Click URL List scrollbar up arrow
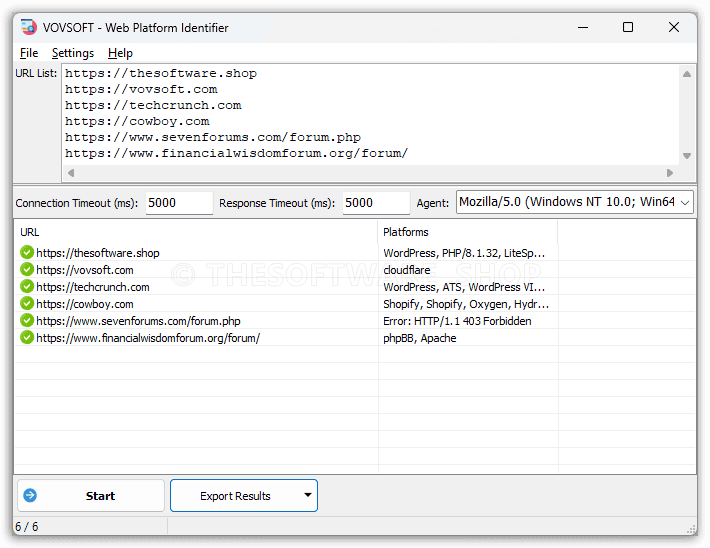This screenshot has height=548, width=710. [x=687, y=74]
